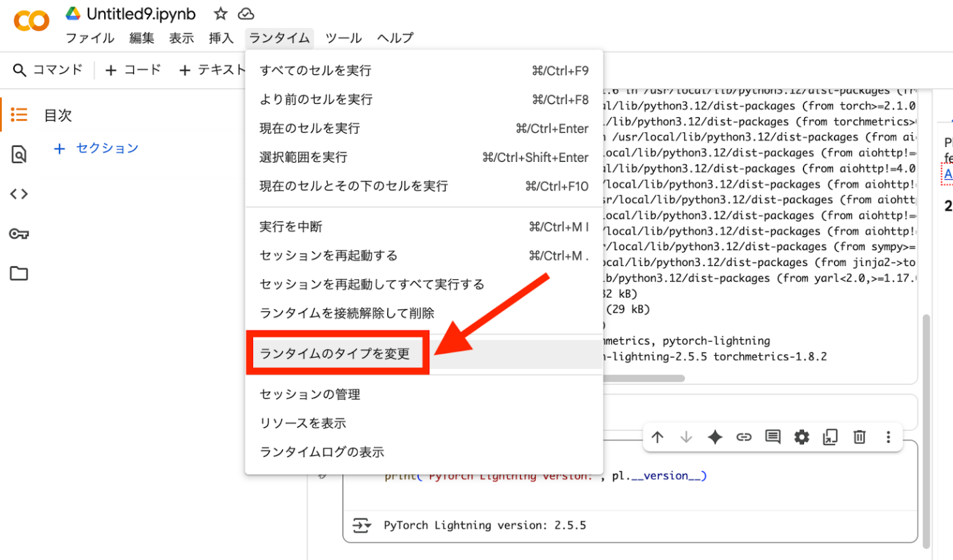Open the table of contents sidebar panel
Image resolution: width=953 pixels, height=560 pixels.
[19, 114]
